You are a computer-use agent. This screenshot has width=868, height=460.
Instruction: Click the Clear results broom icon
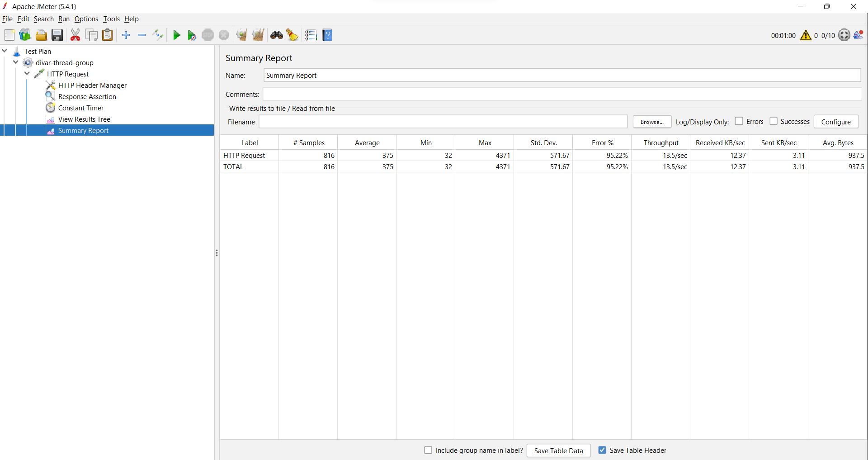coord(242,35)
